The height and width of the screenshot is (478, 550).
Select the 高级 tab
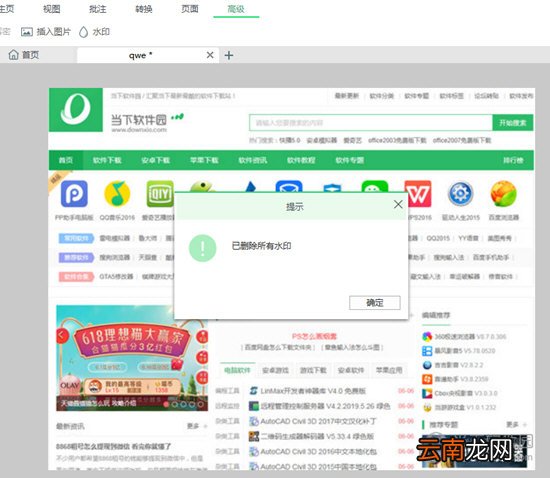click(236, 9)
